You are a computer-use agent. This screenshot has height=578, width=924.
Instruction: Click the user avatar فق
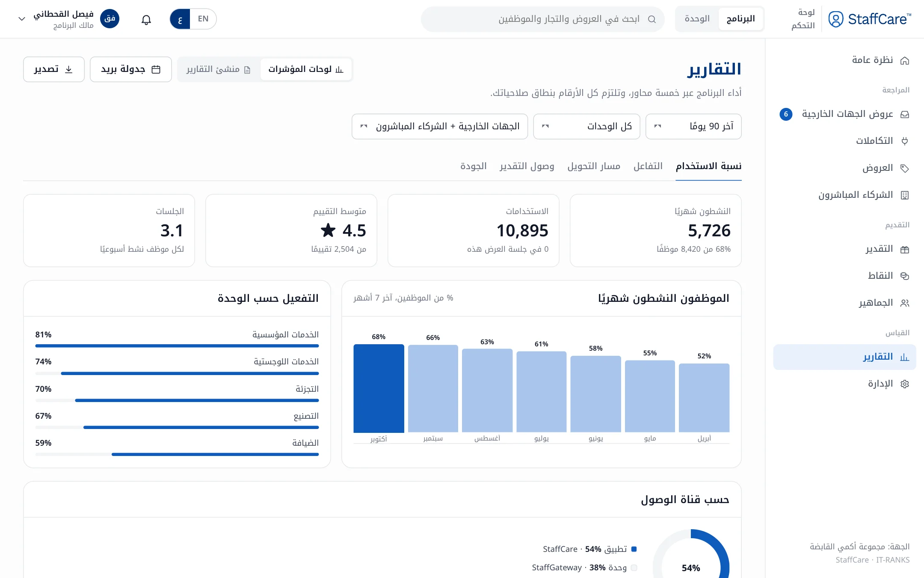(110, 19)
